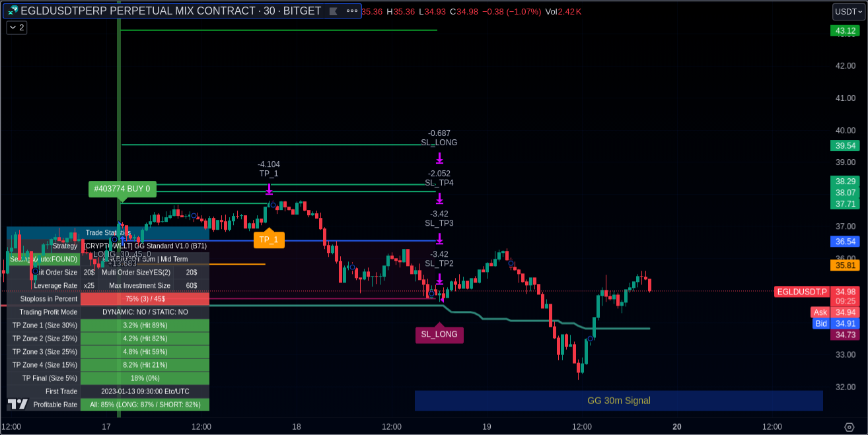Select the blue 36.54 price level tag
868x435 pixels.
[x=846, y=242]
